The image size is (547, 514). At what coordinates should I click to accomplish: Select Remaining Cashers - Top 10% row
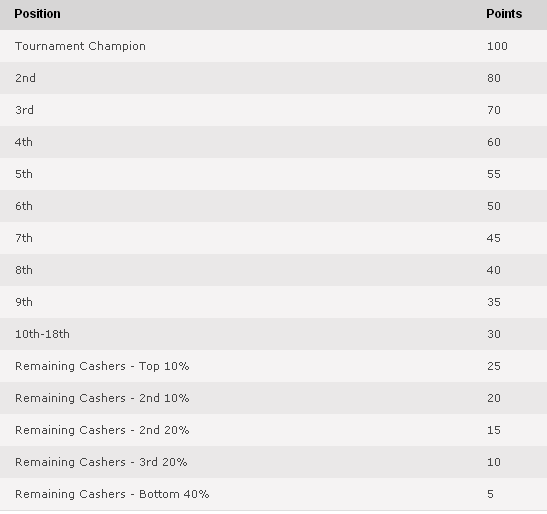(274, 366)
